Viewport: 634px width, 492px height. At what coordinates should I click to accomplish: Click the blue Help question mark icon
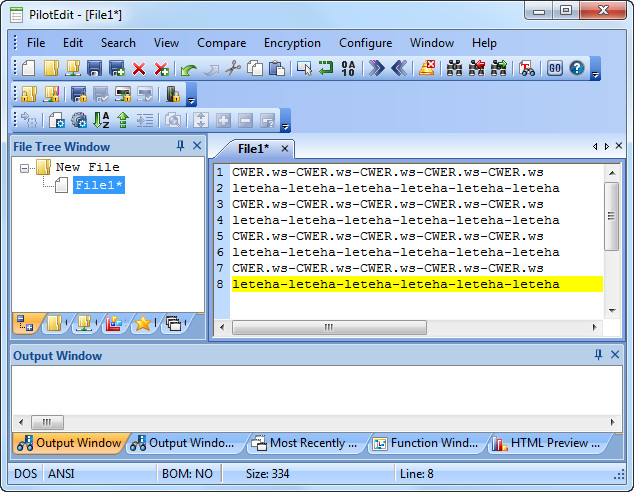pyautogui.click(x=577, y=69)
